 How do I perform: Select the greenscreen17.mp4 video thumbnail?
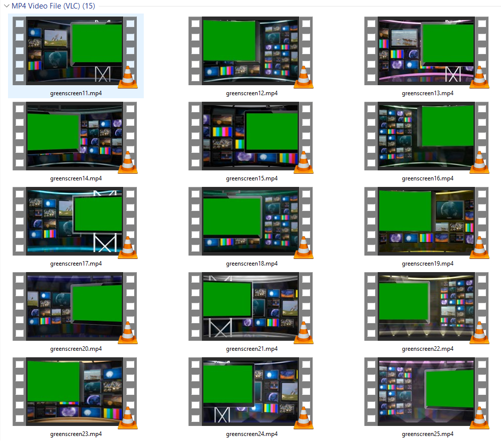click(75, 221)
